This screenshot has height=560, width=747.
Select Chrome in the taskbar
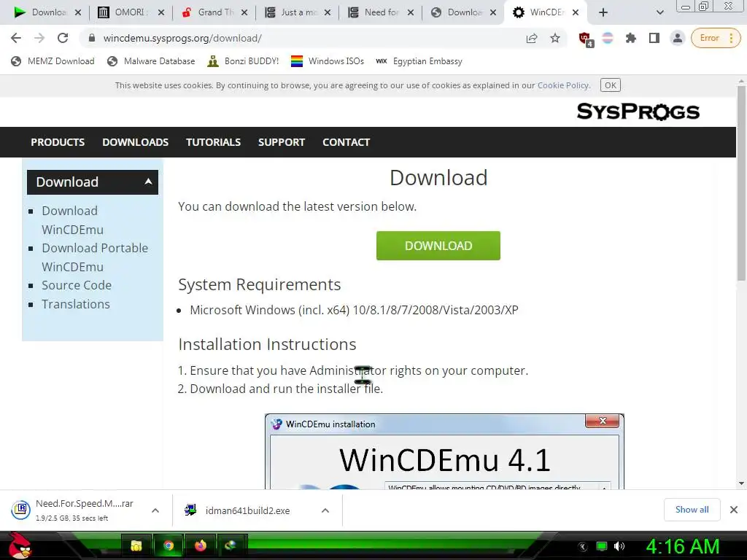pyautogui.click(x=169, y=545)
